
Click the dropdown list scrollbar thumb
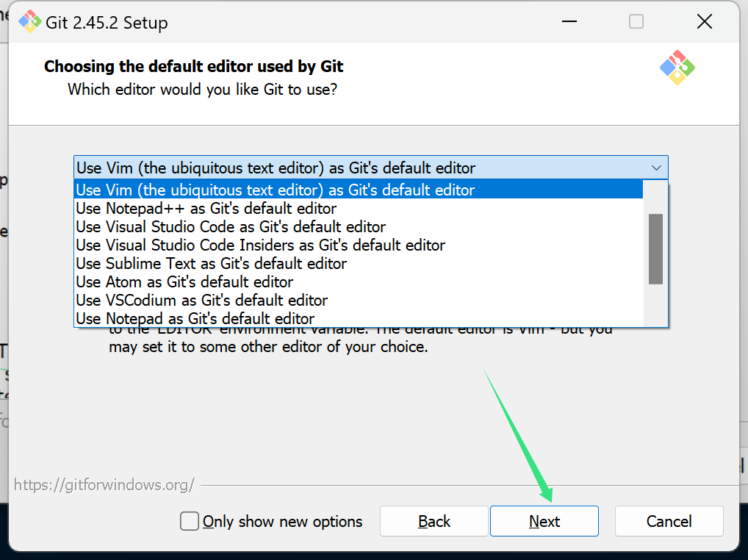[x=655, y=248]
